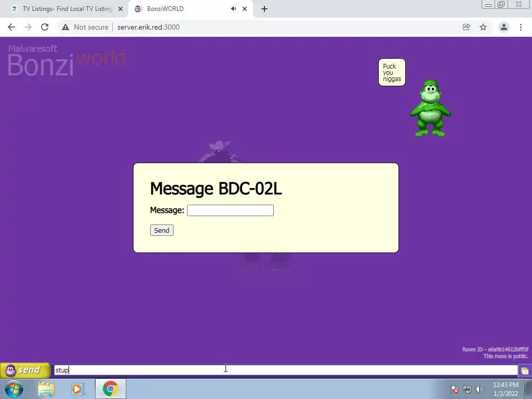The width and height of the screenshot is (532, 399).
Task: Click the Not secure warning icon
Action: (65, 27)
